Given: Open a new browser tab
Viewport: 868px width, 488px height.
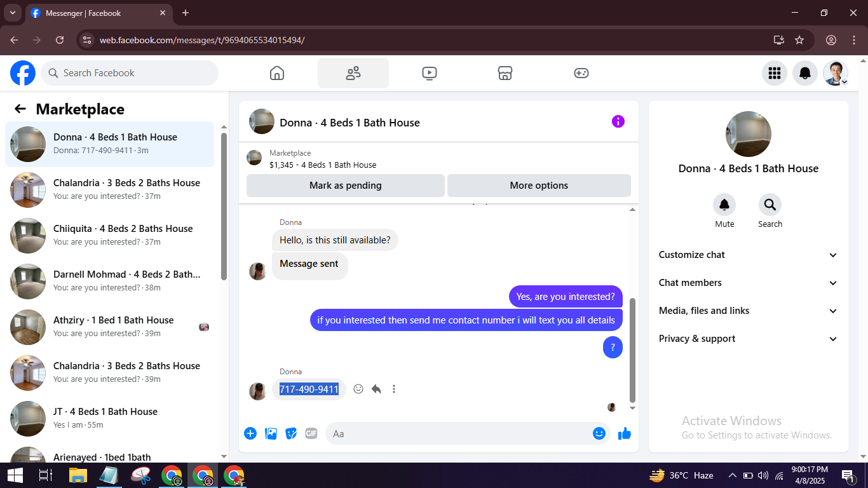Looking at the screenshot, I should 186,13.
